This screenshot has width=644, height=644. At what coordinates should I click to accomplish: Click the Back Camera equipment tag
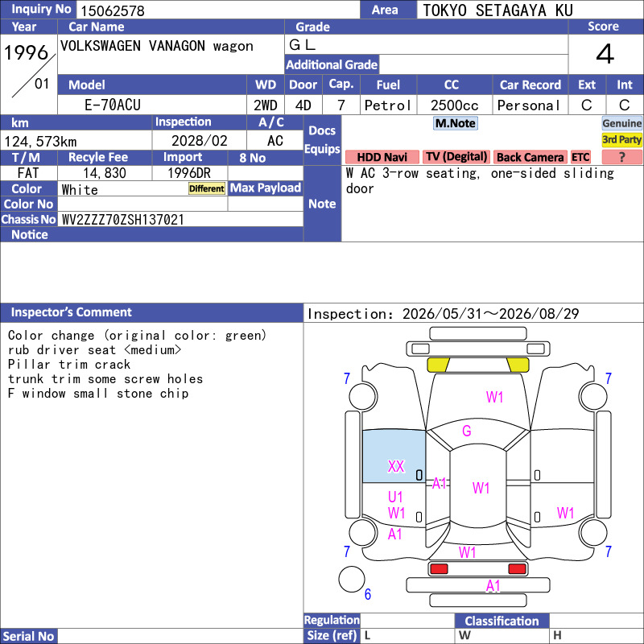[530, 157]
